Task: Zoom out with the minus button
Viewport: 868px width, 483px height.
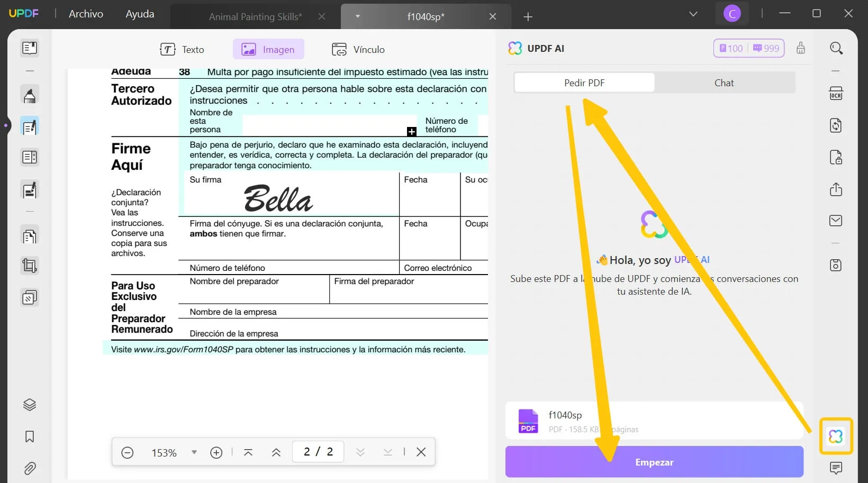Action: click(127, 452)
